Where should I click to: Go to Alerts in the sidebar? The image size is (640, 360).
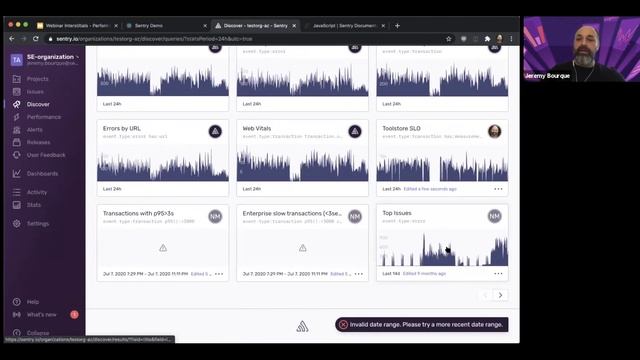click(34, 130)
